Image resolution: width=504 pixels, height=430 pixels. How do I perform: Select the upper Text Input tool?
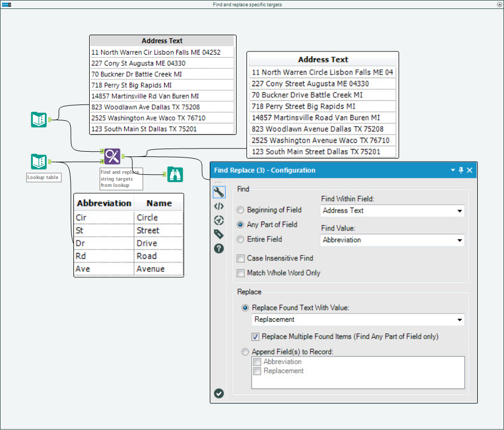pyautogui.click(x=39, y=120)
